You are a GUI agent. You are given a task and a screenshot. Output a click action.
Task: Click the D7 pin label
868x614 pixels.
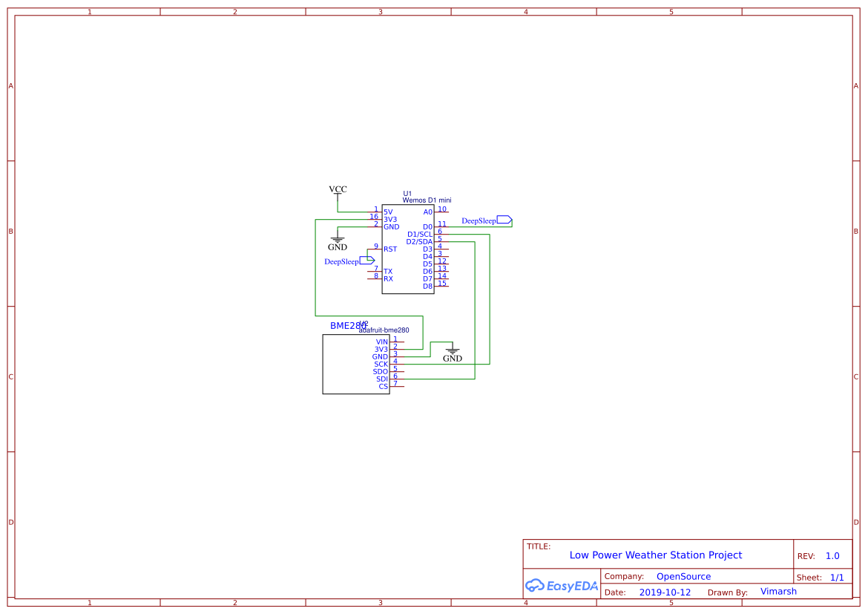[x=428, y=278]
